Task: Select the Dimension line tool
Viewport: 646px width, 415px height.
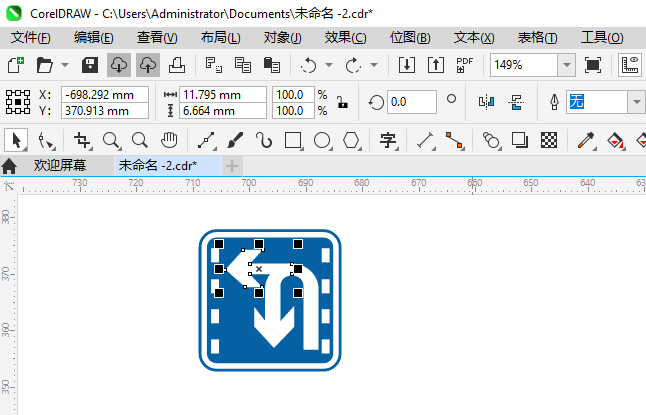Action: [426, 141]
